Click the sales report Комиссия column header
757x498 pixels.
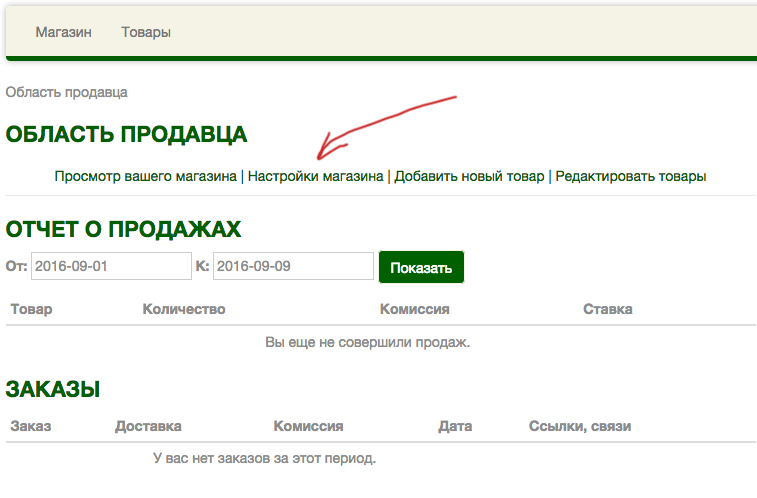(415, 309)
